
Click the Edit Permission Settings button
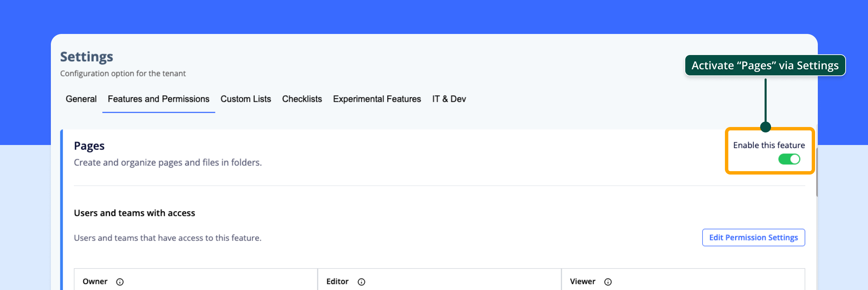coord(753,238)
